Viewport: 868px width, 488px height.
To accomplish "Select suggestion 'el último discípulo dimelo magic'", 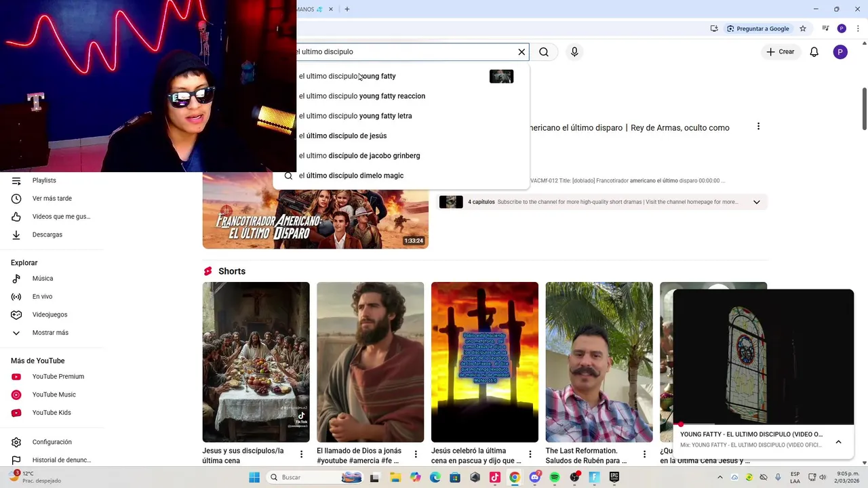I will click(x=351, y=176).
